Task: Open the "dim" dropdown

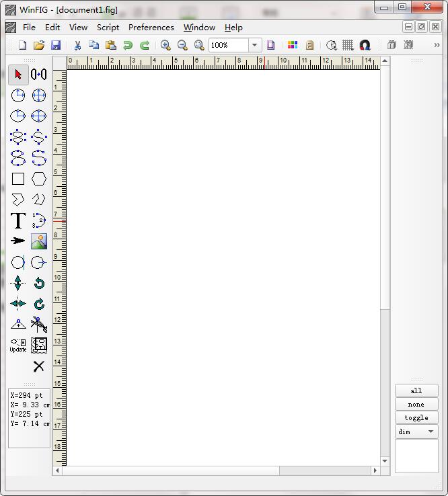Action: point(416,431)
